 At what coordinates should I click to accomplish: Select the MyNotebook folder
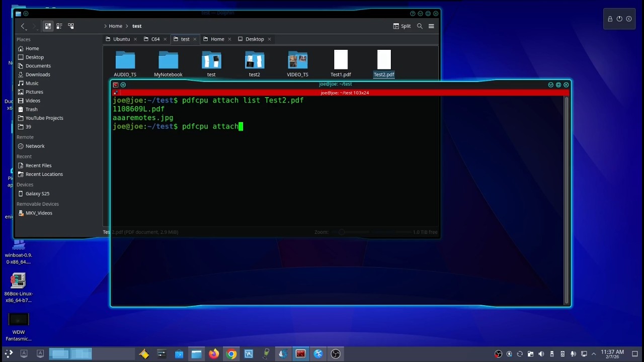coord(168,64)
